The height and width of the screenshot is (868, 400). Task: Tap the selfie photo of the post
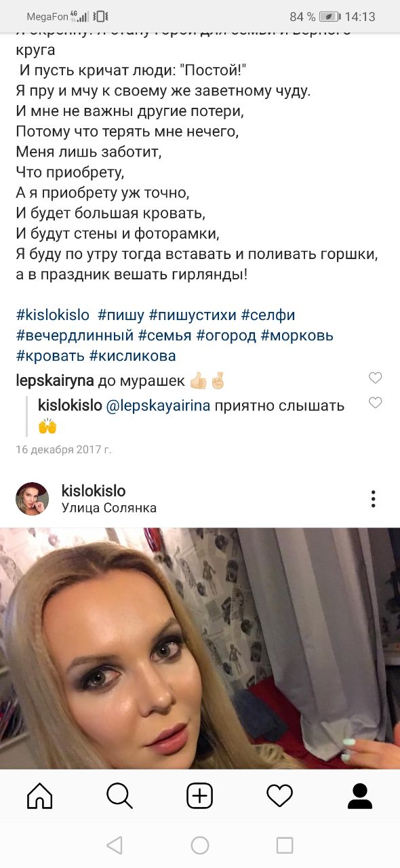200,648
